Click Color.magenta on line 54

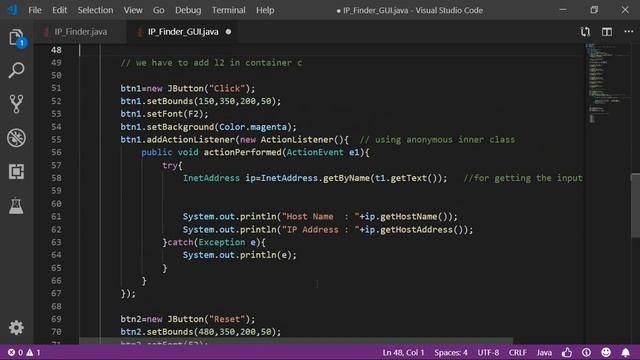[x=253, y=127]
